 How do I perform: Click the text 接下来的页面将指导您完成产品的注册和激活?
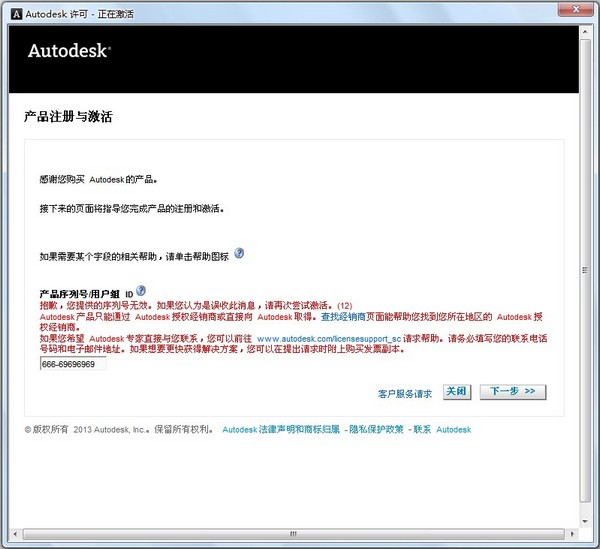coord(131,209)
